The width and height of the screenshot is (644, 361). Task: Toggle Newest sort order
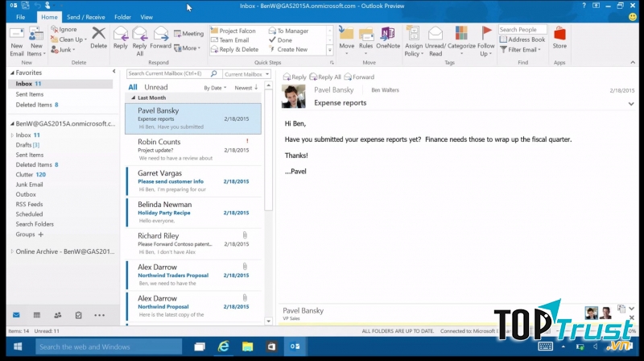(246, 88)
